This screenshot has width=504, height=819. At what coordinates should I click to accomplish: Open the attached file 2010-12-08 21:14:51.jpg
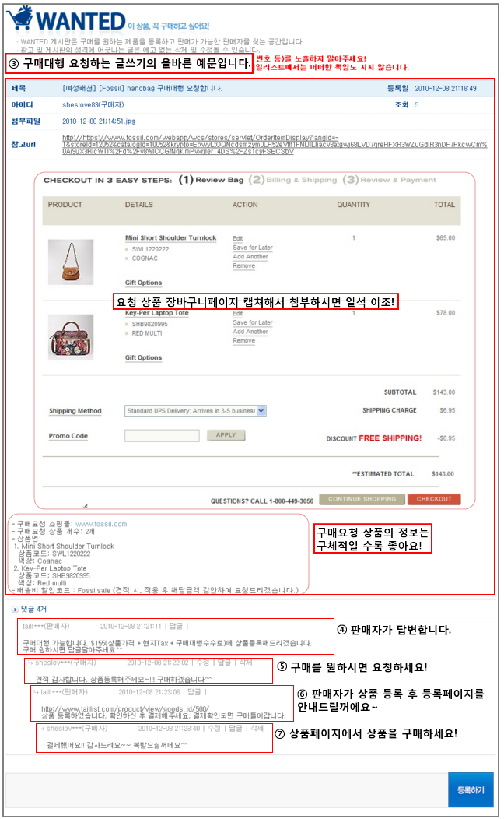[x=99, y=121]
